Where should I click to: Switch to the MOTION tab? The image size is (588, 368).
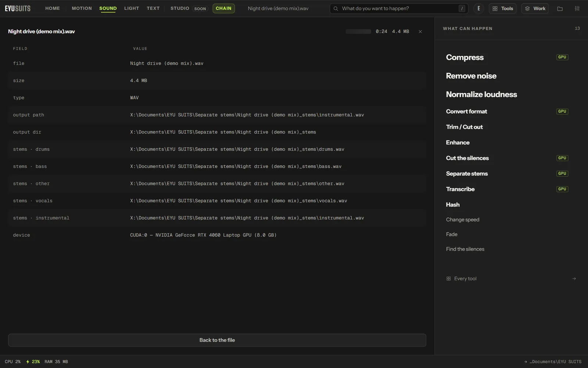click(x=82, y=8)
